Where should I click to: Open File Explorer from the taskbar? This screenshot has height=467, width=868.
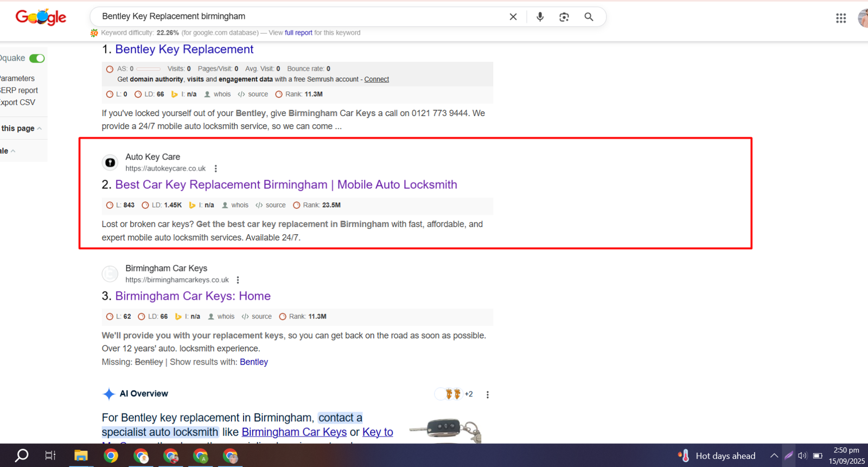click(81, 456)
